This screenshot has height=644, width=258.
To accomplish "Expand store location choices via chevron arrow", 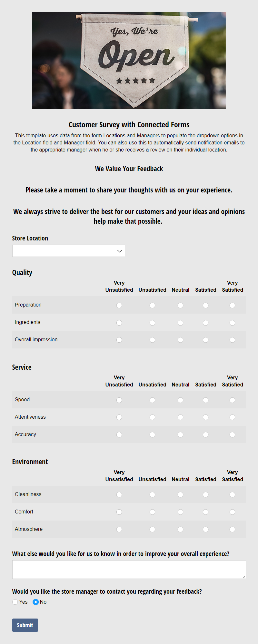I will [x=119, y=250].
